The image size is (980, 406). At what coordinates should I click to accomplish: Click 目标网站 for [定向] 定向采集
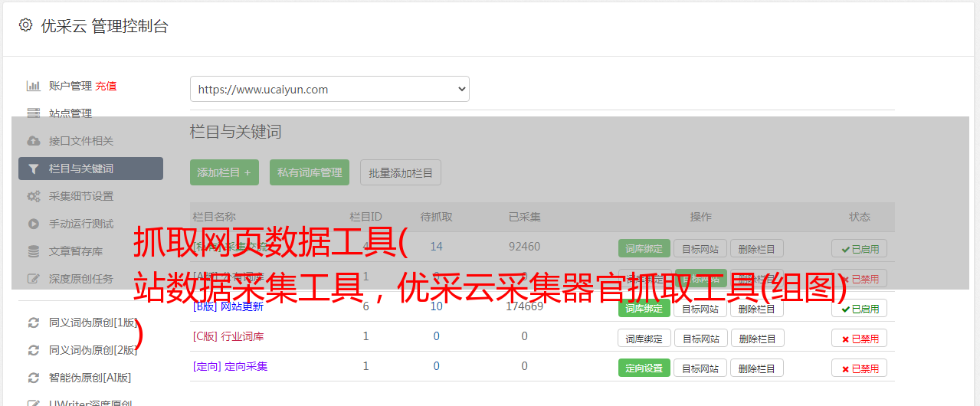(700, 368)
